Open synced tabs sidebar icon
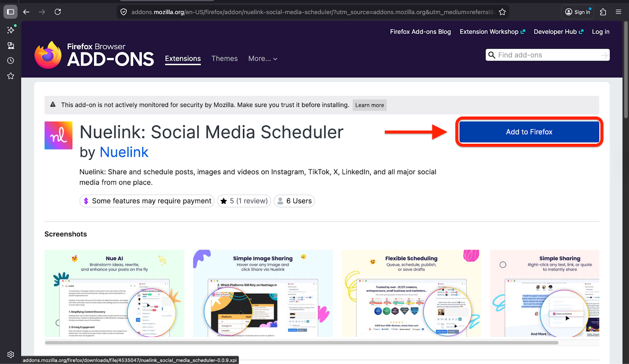 (11, 46)
